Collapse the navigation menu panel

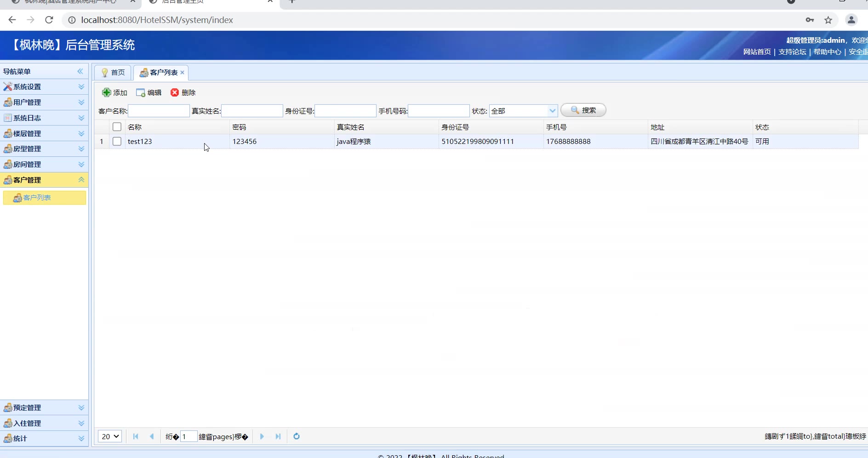coord(80,71)
